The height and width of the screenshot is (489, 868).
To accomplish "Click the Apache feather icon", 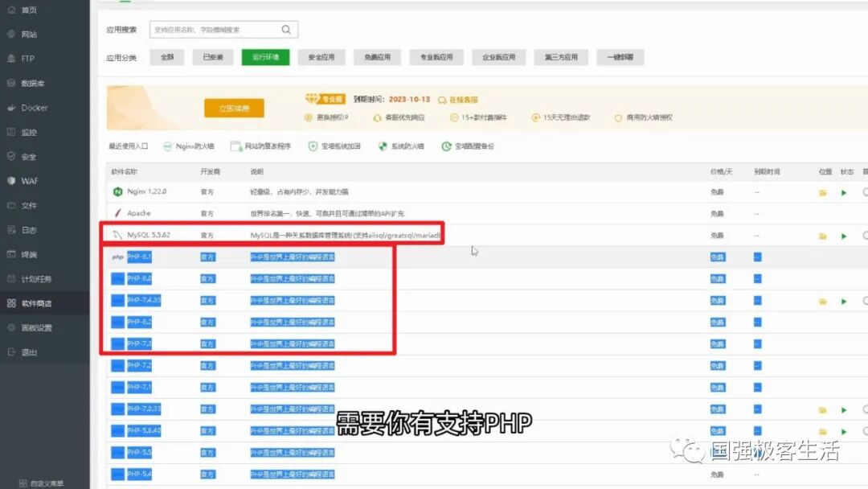I will pos(117,212).
